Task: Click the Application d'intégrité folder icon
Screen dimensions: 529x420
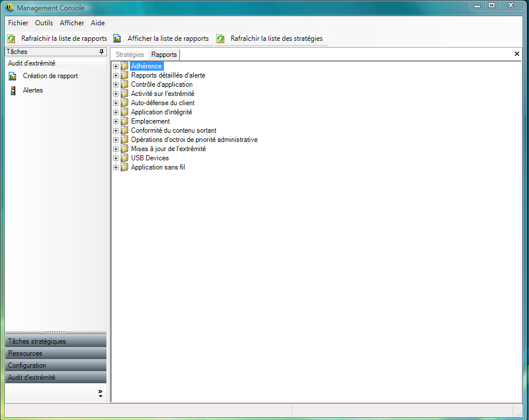Action: click(x=125, y=112)
